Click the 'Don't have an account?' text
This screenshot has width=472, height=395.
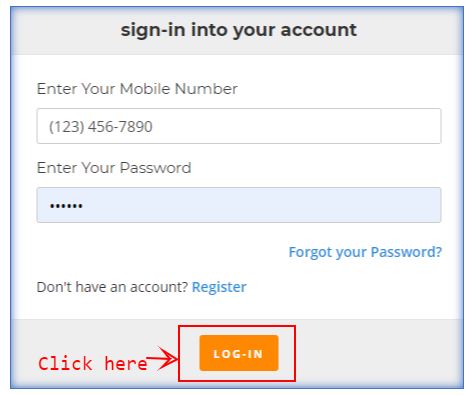tap(112, 287)
